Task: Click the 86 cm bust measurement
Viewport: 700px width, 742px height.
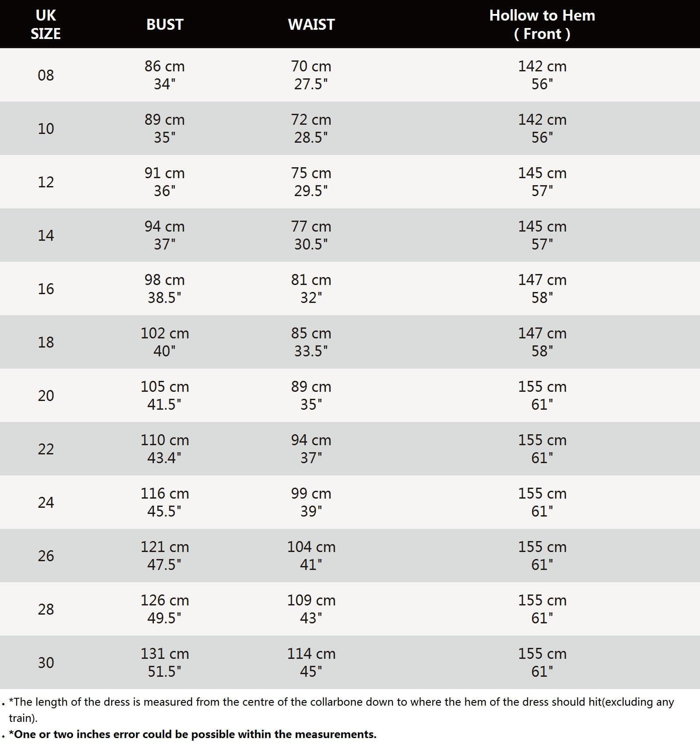Action: [x=164, y=67]
